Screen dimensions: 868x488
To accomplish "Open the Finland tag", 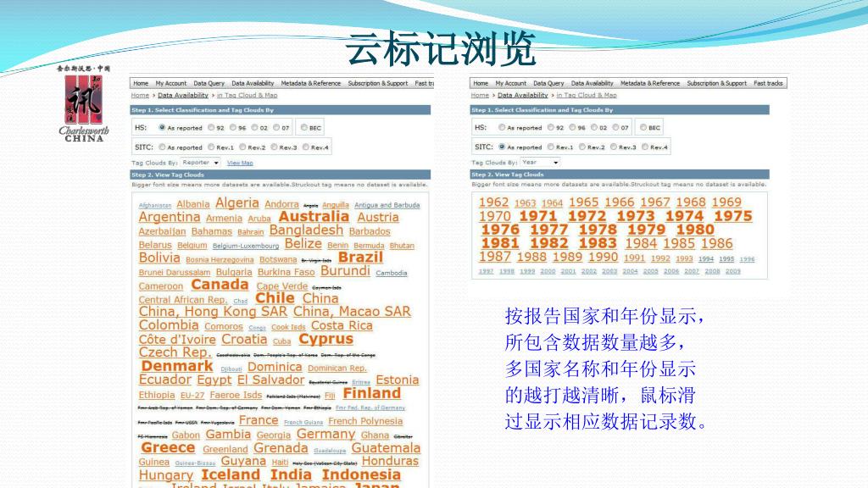I will [371, 393].
